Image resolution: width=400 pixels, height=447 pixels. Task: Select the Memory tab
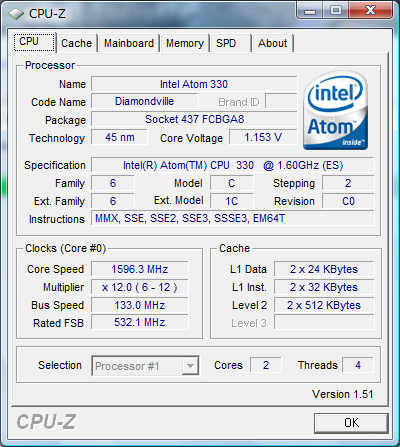tap(185, 43)
